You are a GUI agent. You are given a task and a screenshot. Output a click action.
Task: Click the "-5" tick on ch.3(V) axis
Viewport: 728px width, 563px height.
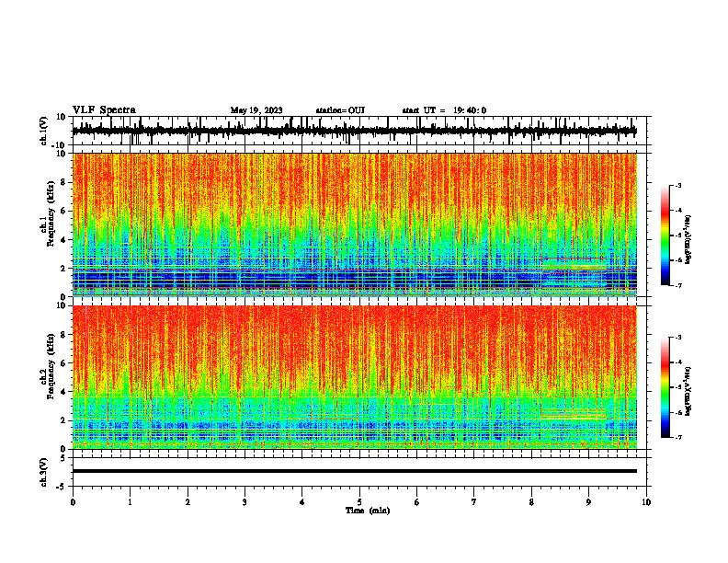[62, 487]
